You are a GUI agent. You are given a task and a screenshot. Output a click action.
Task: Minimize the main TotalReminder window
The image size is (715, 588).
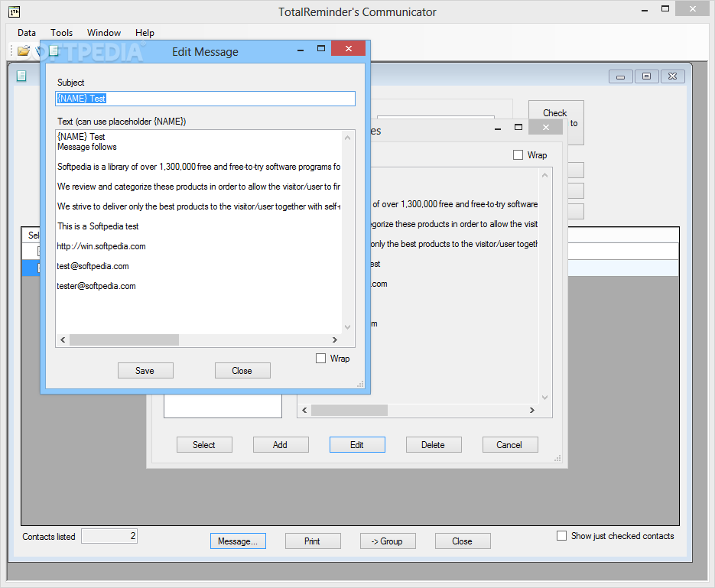(x=645, y=10)
